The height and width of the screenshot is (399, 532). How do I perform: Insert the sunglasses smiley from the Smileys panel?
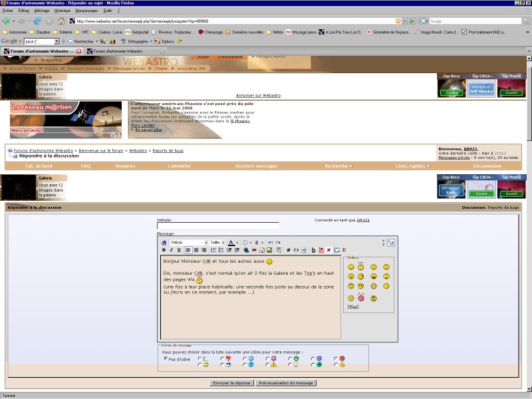coord(360,286)
